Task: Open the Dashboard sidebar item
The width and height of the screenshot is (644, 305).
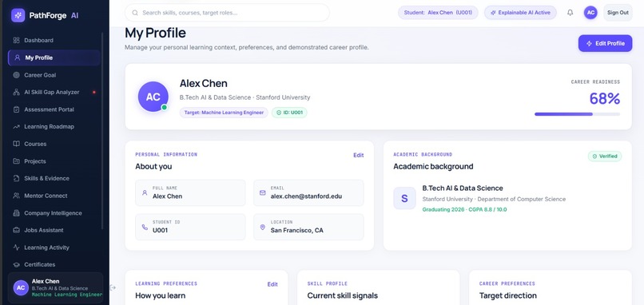Action: pos(54,40)
